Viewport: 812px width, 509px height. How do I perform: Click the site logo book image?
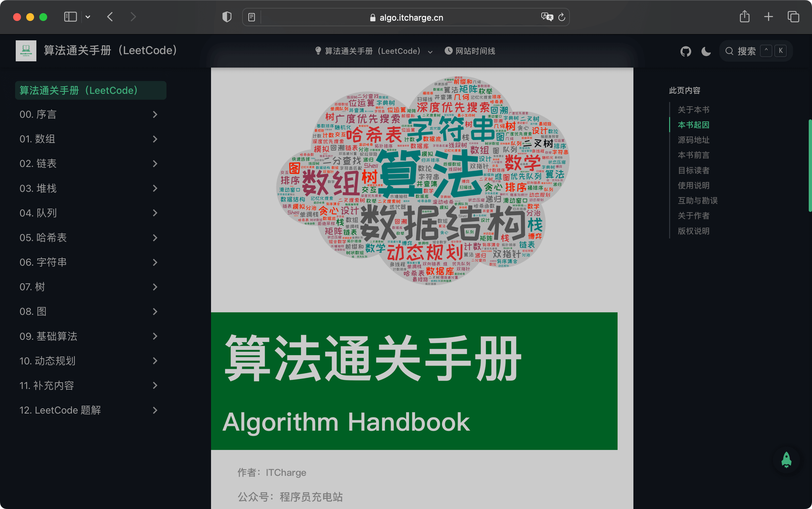click(x=26, y=51)
